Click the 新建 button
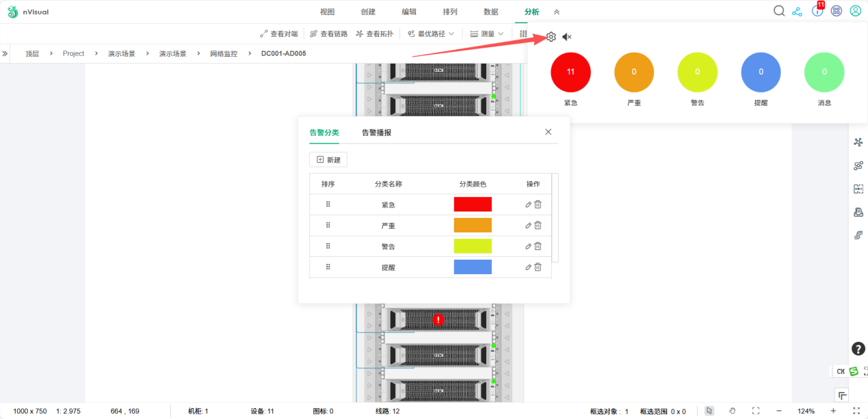Image resolution: width=868 pixels, height=419 pixels. pos(328,159)
